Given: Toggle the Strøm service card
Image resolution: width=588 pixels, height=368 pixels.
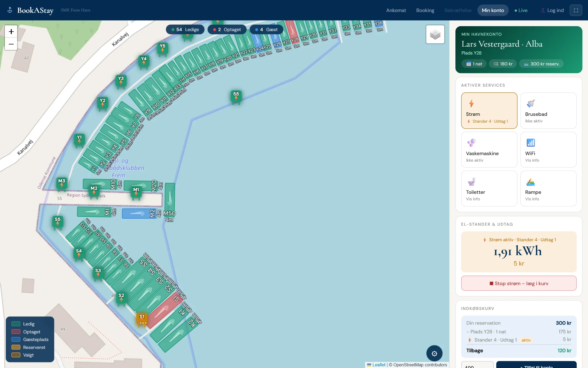Looking at the screenshot, I should coord(489,110).
